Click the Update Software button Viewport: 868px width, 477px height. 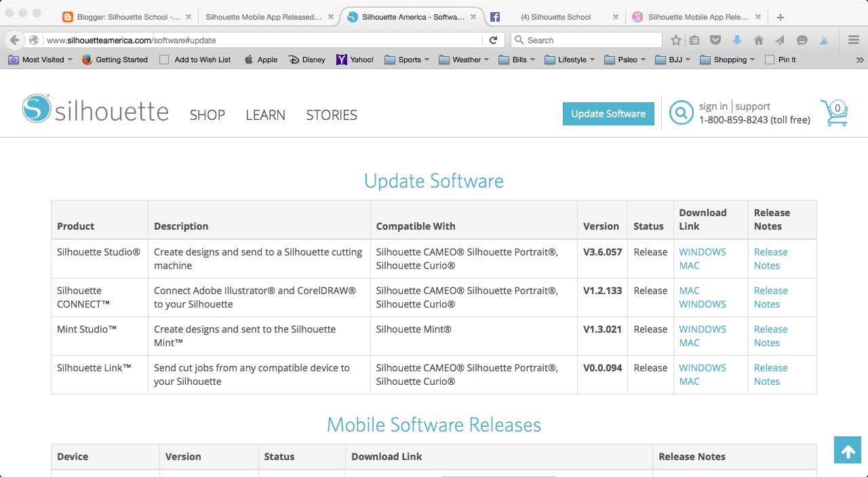tap(608, 114)
